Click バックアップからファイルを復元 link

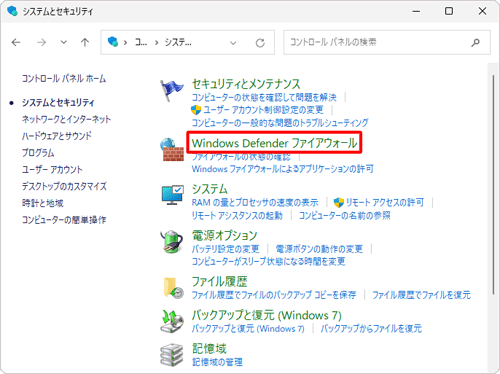[x=371, y=329]
